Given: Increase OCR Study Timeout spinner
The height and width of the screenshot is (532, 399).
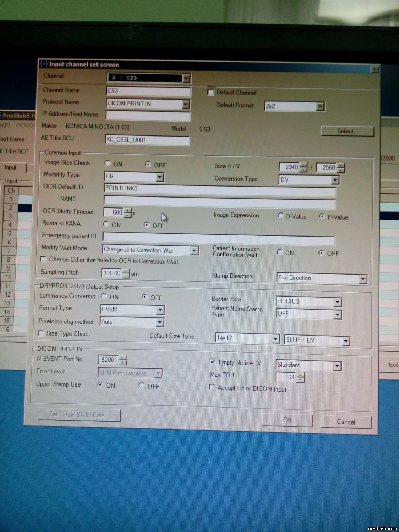Looking at the screenshot, I should coord(128,210).
